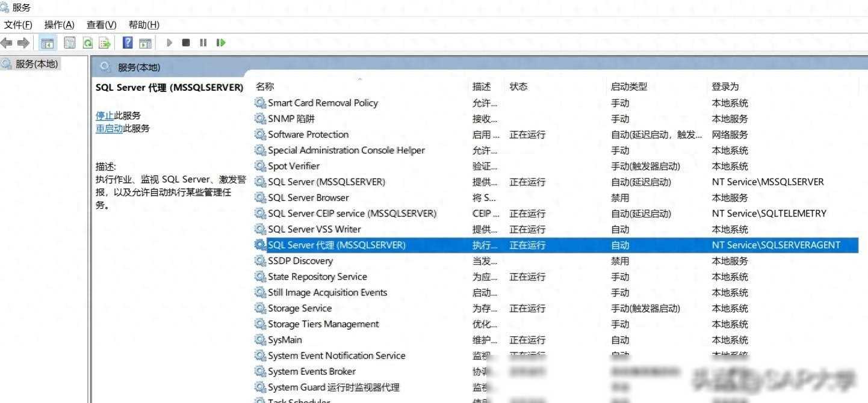Toggle the show/hide console tree button
868x403 pixels.
[x=47, y=43]
